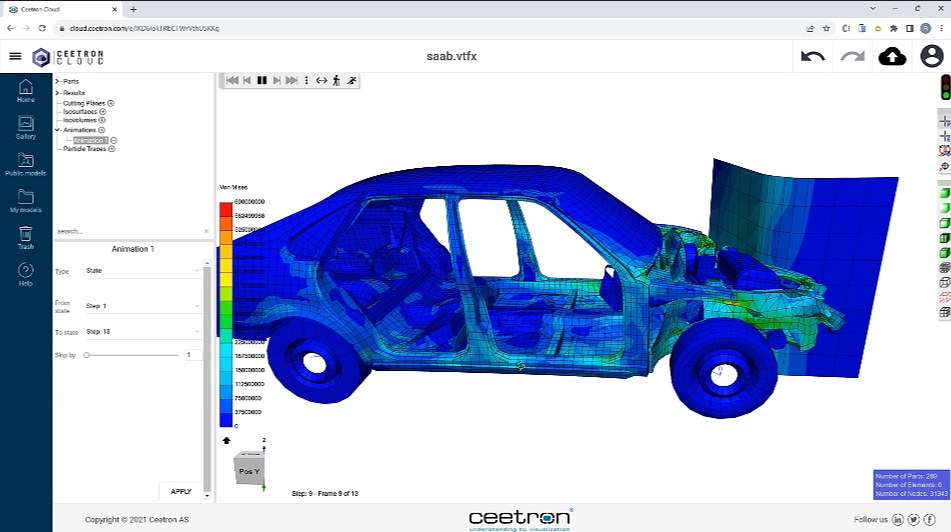Select the plus E pick tool
The image size is (951, 532).
[x=945, y=137]
